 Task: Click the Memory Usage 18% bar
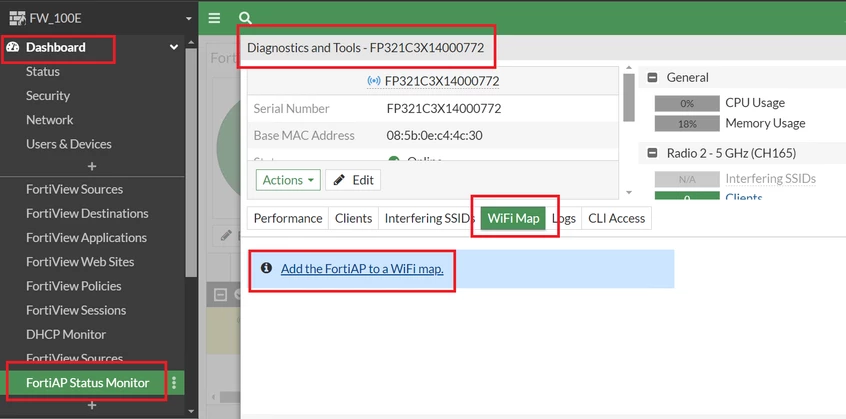[x=687, y=123]
